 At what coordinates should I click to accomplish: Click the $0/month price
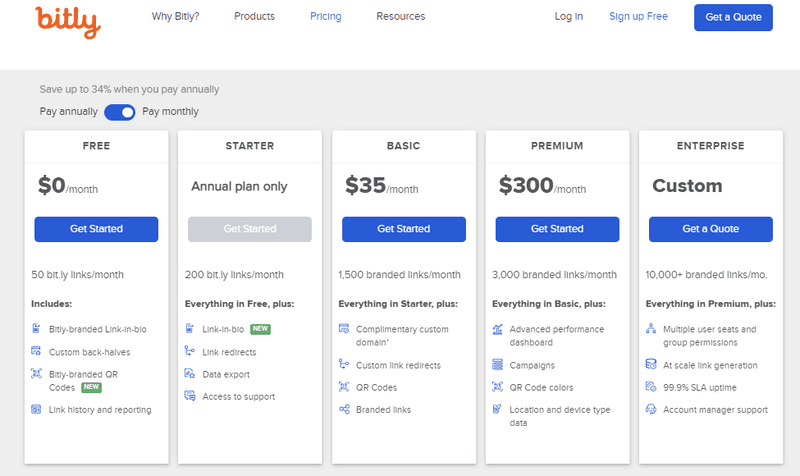68,186
